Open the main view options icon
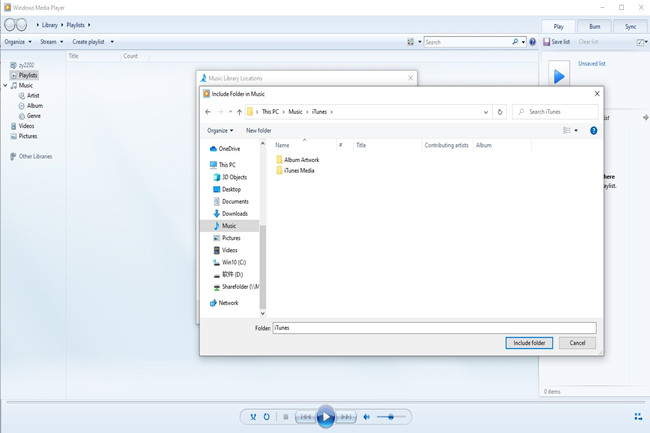The width and height of the screenshot is (650, 433). pos(410,42)
